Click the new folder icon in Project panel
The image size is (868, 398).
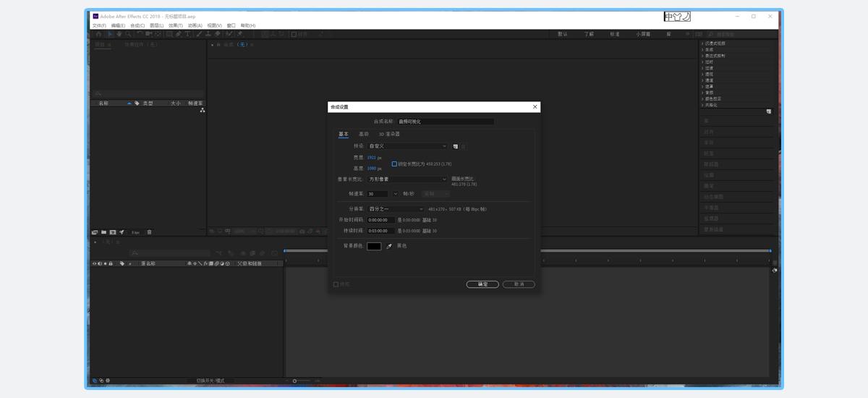tap(103, 232)
